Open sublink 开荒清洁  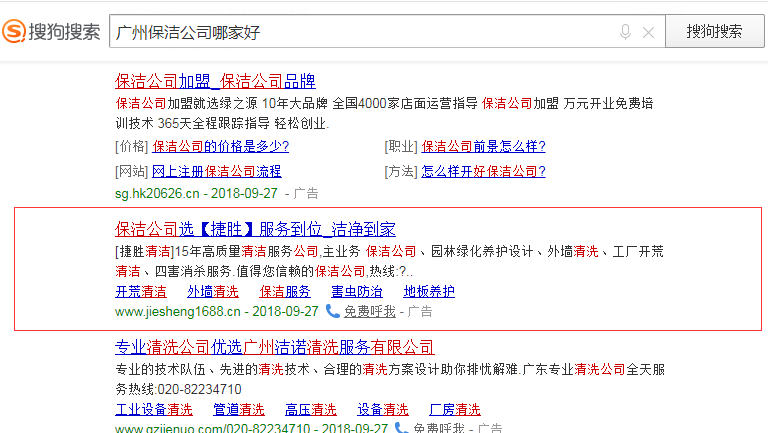point(141,291)
